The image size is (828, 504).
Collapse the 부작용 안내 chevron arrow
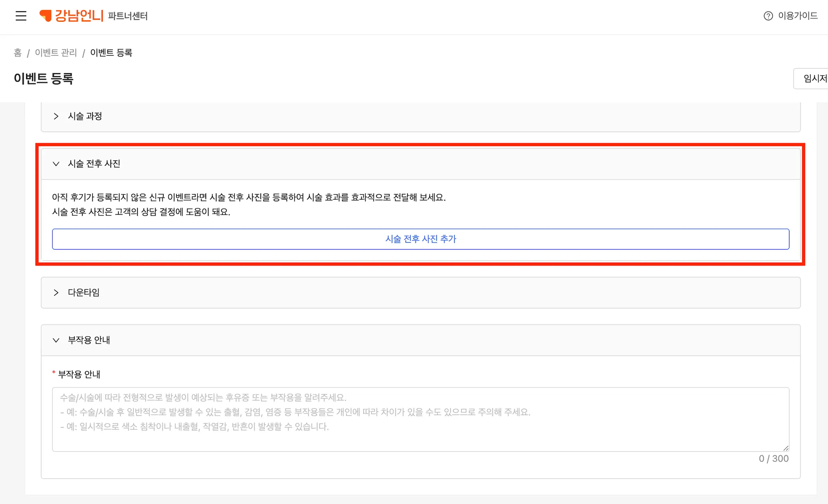pos(56,340)
